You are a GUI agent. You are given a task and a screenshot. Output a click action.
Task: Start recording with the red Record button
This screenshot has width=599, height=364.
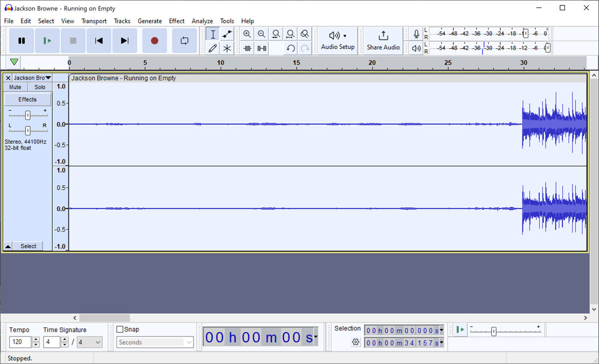[154, 40]
